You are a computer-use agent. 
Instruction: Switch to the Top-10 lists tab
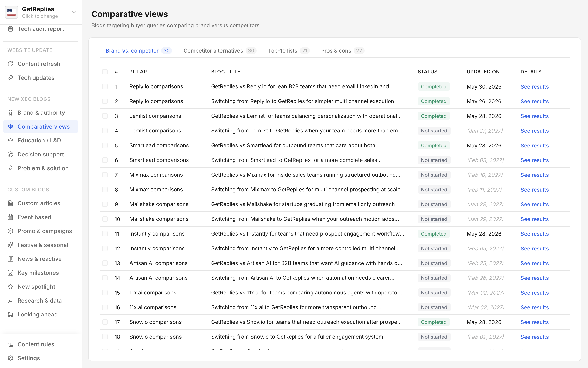[x=289, y=51]
